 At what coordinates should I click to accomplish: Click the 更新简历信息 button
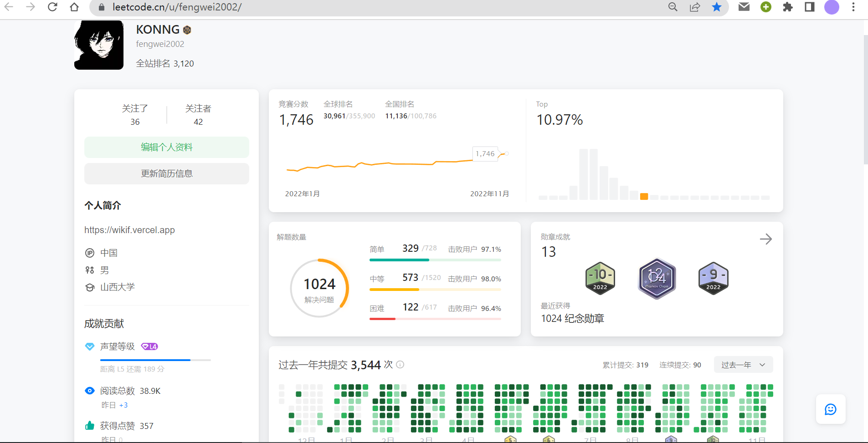coord(167,173)
